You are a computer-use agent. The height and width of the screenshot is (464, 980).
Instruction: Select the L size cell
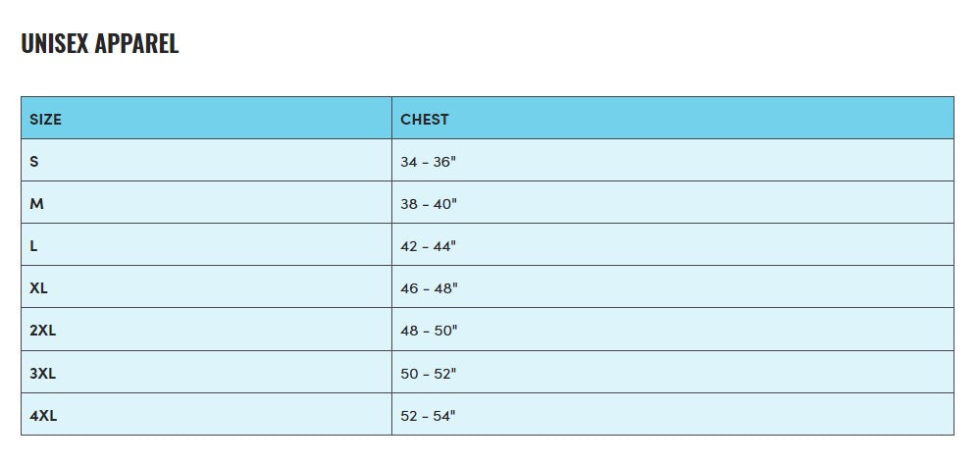pos(33,246)
